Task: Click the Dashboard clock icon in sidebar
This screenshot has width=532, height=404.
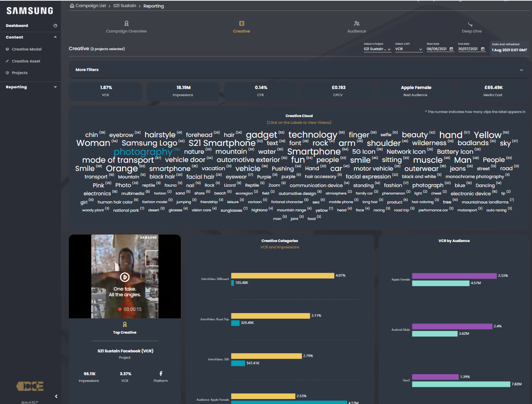Action: click(x=55, y=25)
